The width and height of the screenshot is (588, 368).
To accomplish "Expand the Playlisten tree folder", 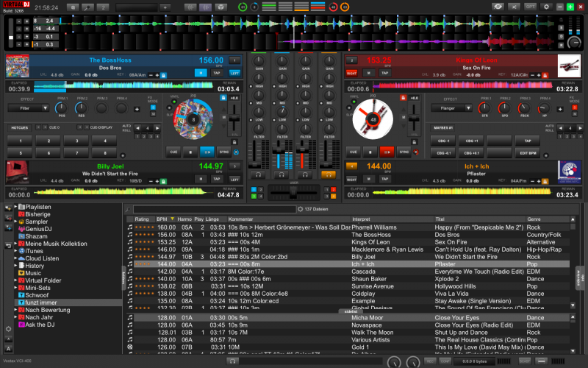I will (15, 207).
